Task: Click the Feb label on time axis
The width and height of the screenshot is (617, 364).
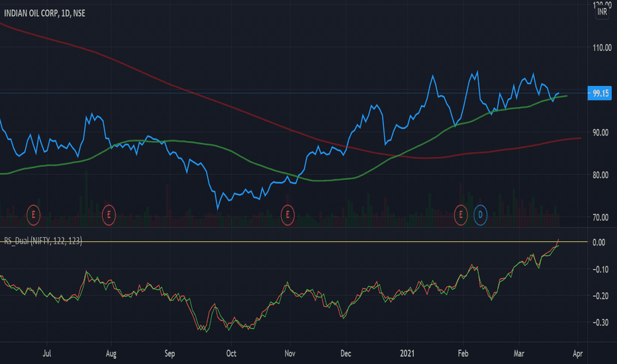Action: [x=463, y=353]
